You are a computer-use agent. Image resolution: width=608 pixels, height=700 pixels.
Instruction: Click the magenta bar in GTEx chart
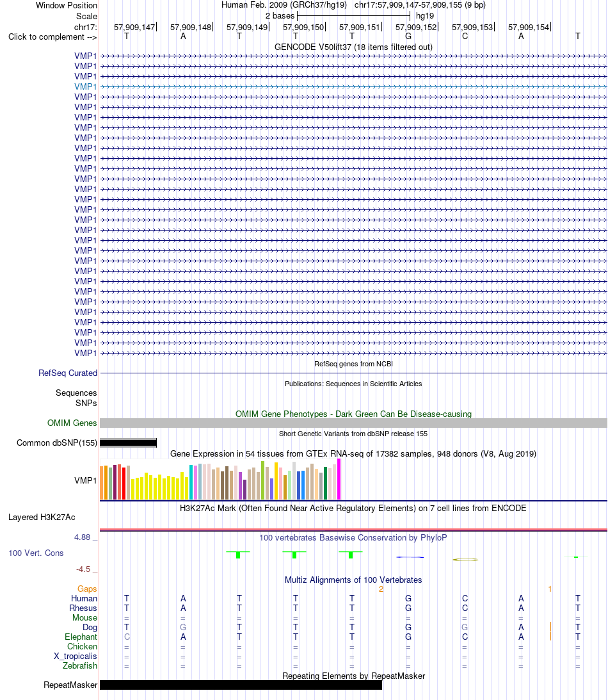339,479
